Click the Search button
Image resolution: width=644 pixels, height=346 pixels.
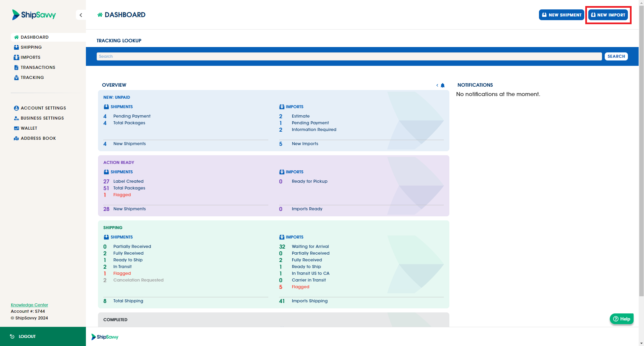tap(616, 56)
